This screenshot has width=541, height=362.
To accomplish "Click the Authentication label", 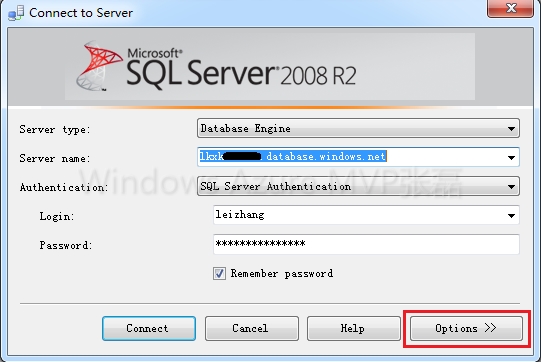I will pos(64,187).
